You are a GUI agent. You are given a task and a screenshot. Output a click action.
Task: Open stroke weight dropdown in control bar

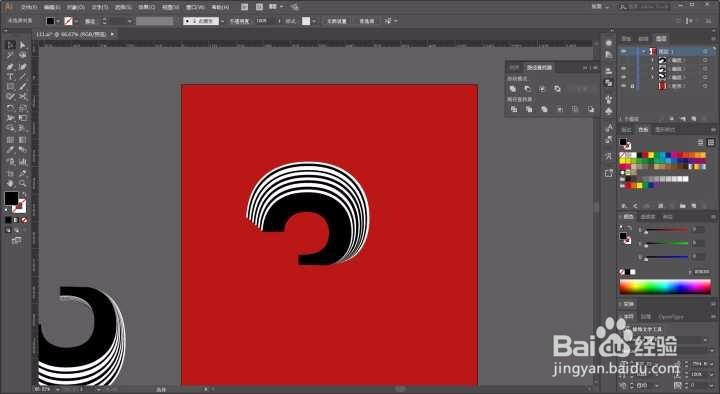tap(129, 21)
